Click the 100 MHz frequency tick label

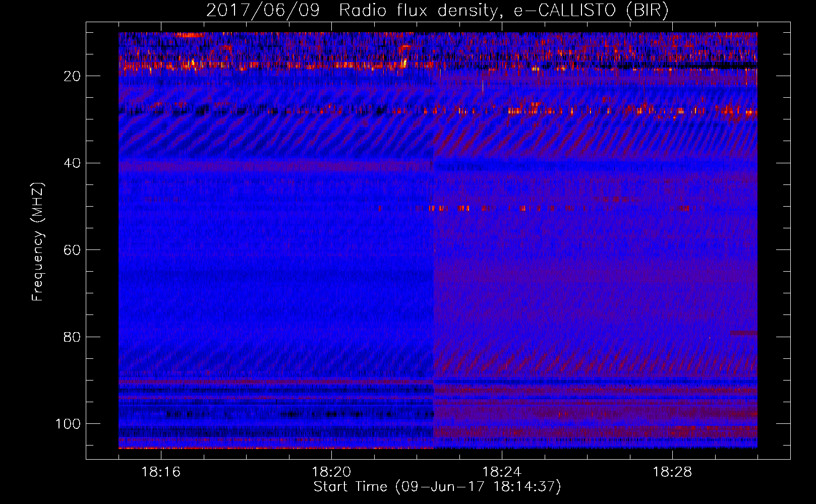click(x=68, y=424)
